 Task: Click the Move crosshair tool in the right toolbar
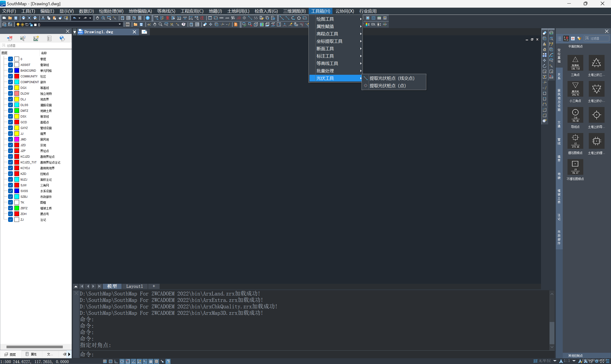pyautogui.click(x=544, y=60)
